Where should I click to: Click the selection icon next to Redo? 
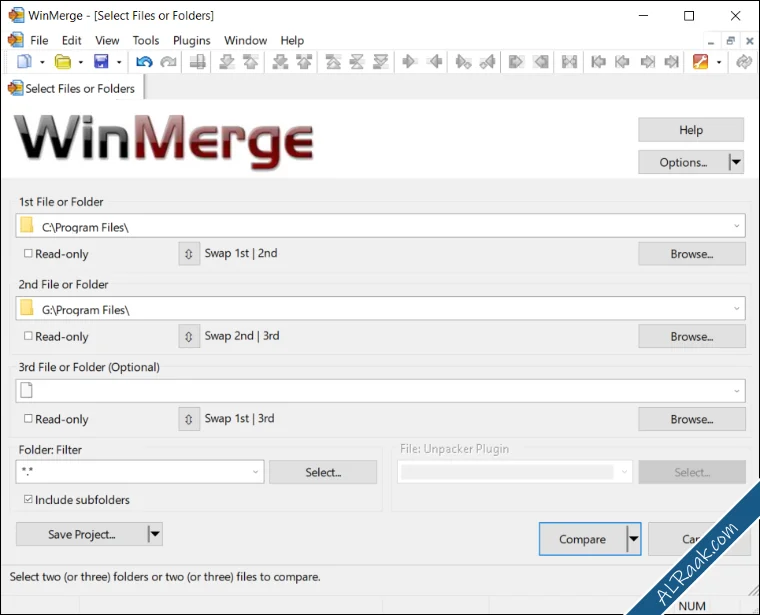(x=197, y=62)
